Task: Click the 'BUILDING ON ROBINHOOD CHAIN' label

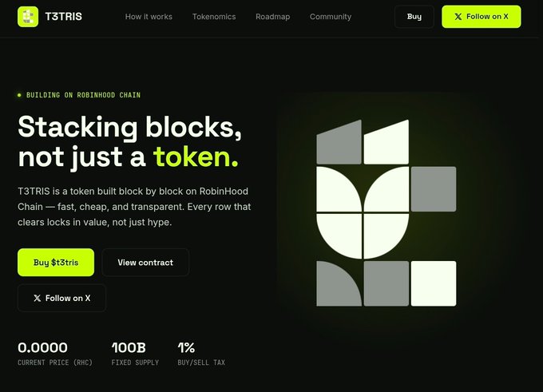Action: [x=84, y=95]
